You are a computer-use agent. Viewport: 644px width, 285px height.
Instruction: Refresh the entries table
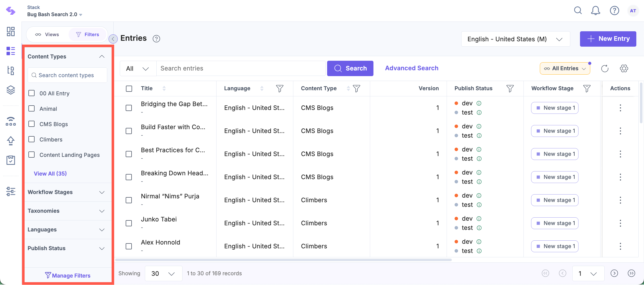tap(605, 68)
